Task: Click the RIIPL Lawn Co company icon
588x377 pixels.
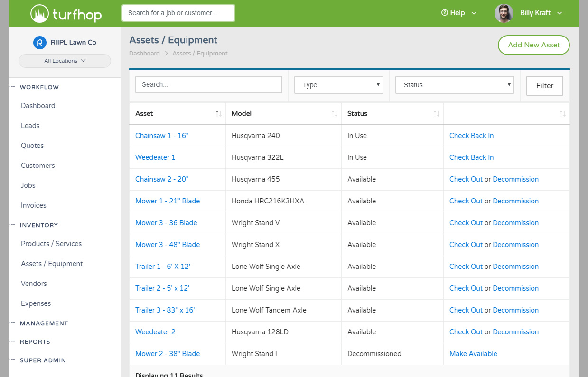Action: pyautogui.click(x=40, y=42)
